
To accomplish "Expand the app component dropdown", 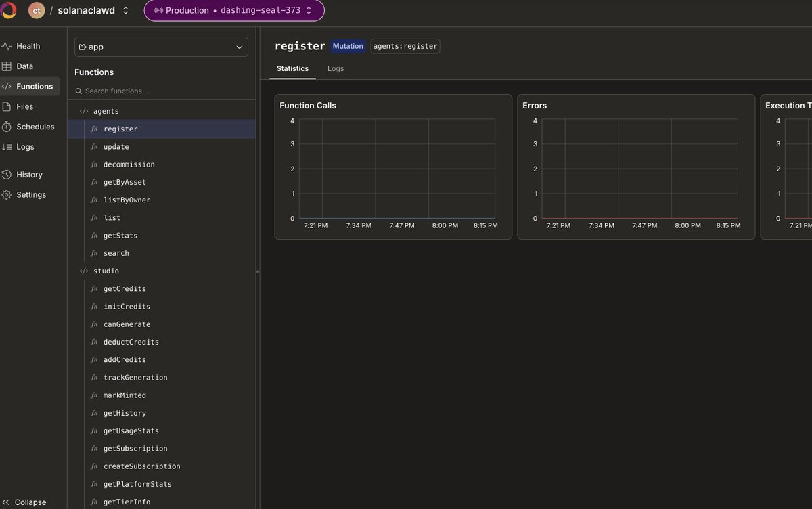I will [161, 47].
